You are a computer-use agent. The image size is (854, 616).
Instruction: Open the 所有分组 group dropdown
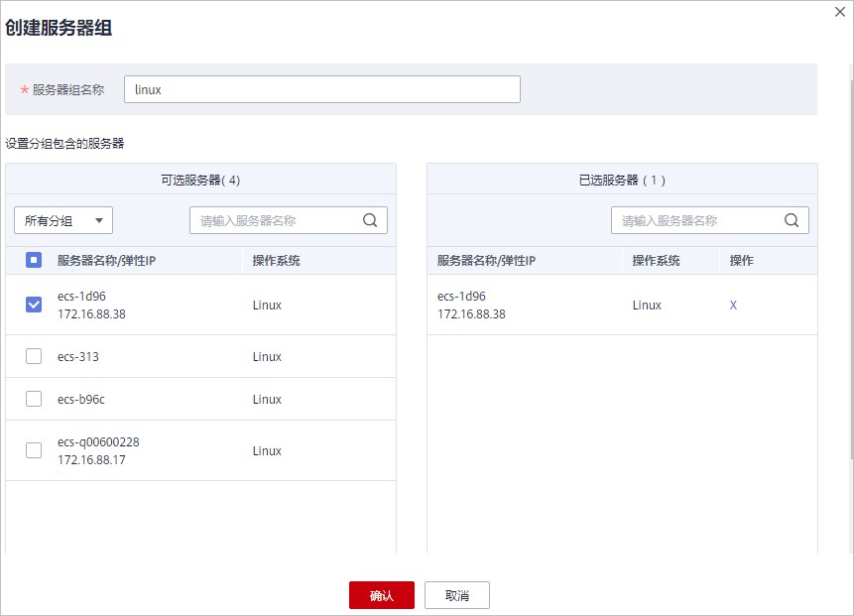click(x=63, y=220)
